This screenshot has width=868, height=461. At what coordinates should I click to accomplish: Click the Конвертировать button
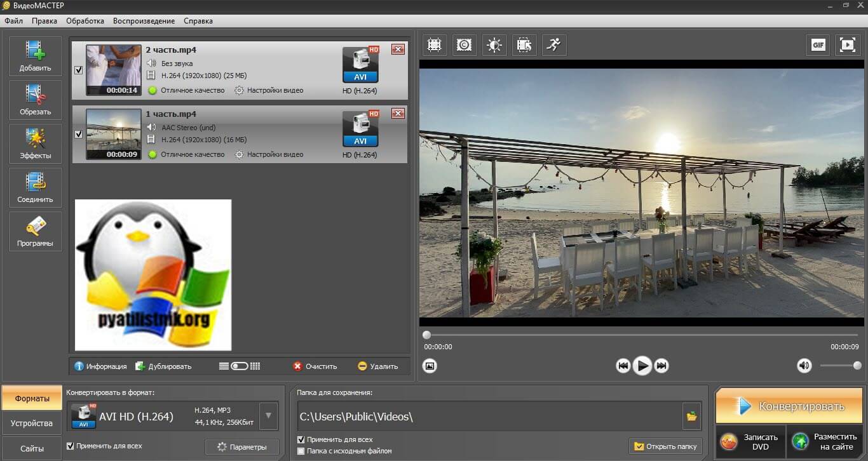coord(790,406)
